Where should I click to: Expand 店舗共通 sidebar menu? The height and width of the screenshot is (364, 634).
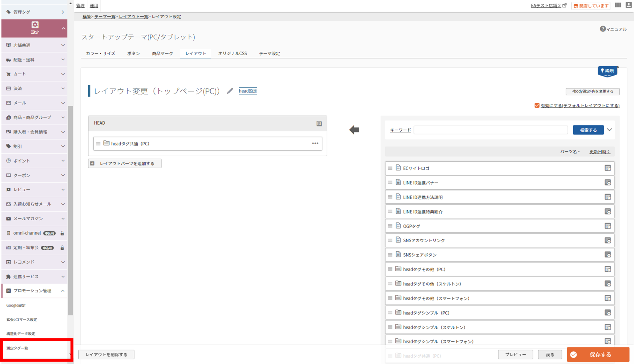[x=34, y=45]
